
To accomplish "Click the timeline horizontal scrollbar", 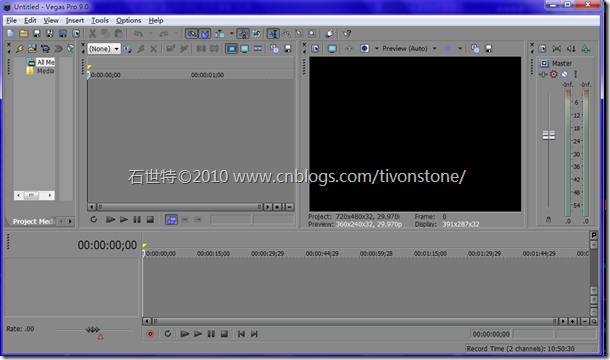I will [x=354, y=321].
